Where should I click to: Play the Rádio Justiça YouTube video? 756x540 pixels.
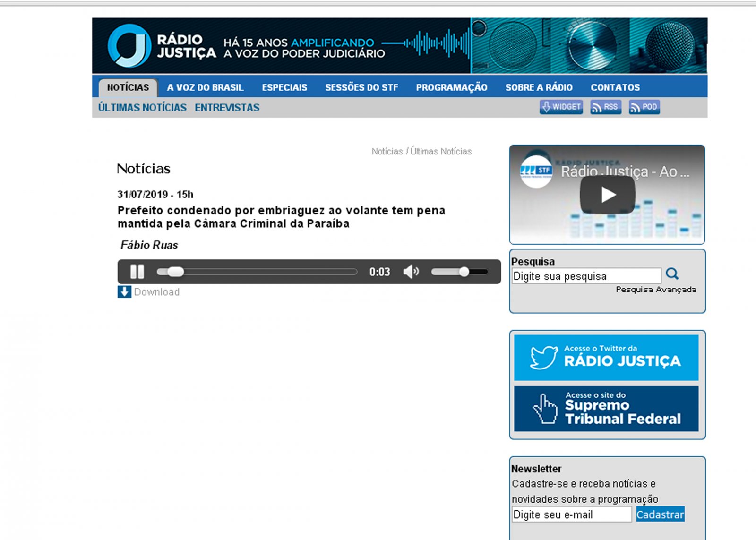pyautogui.click(x=607, y=195)
